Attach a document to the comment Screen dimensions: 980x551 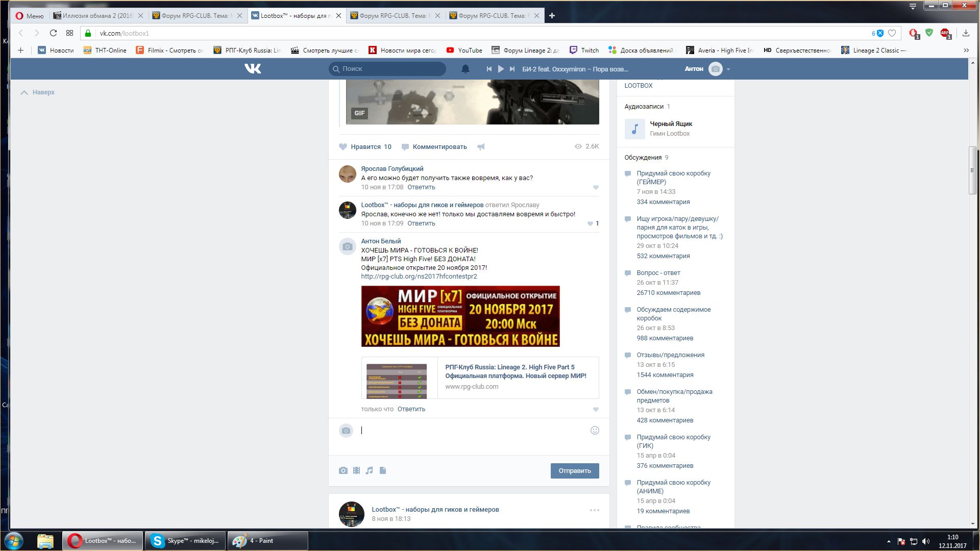(x=383, y=470)
